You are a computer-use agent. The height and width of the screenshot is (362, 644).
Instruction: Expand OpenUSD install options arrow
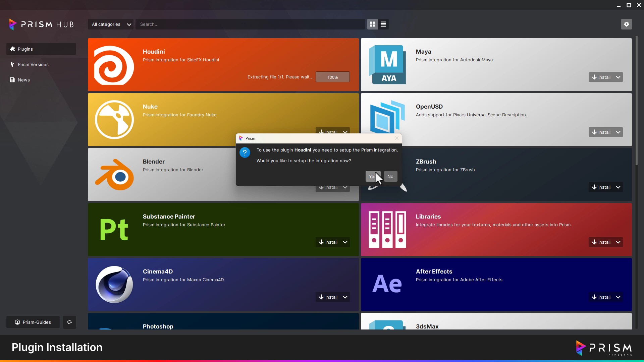click(618, 132)
